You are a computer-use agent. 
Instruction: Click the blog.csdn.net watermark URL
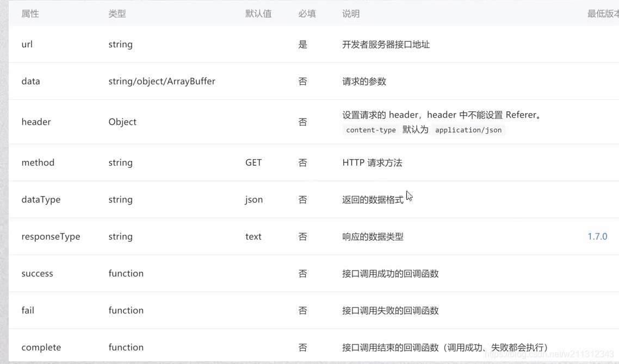(x=549, y=354)
